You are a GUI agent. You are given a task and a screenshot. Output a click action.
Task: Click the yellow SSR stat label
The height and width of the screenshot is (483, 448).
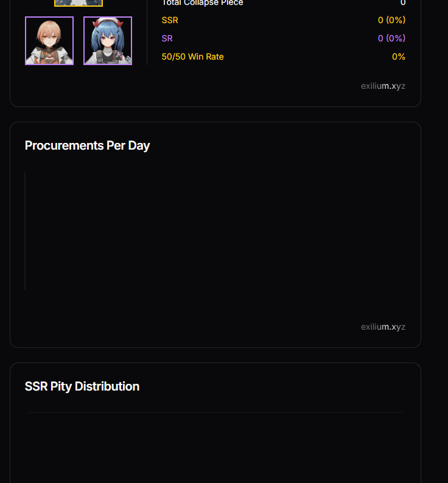pos(170,20)
